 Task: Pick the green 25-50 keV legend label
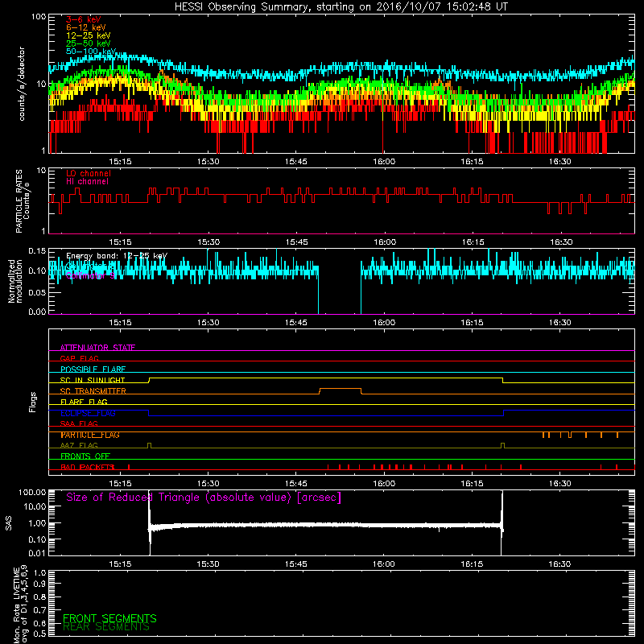click(x=89, y=43)
